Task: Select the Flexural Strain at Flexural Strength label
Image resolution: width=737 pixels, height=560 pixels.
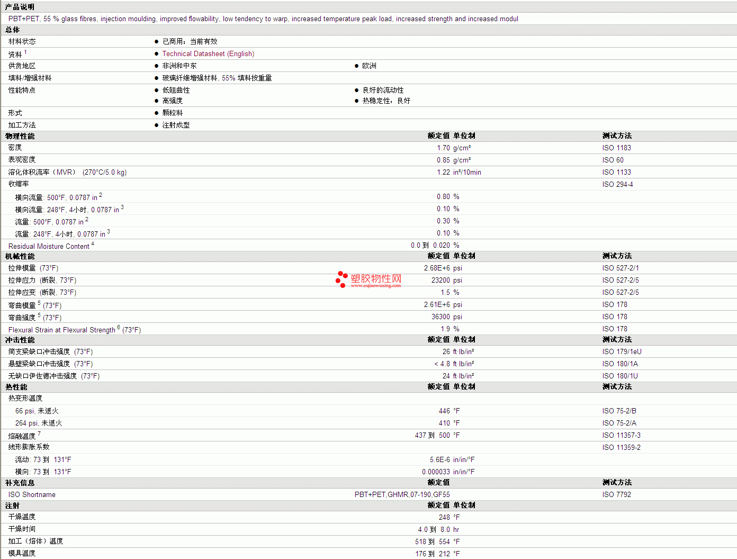Action: click(62, 330)
